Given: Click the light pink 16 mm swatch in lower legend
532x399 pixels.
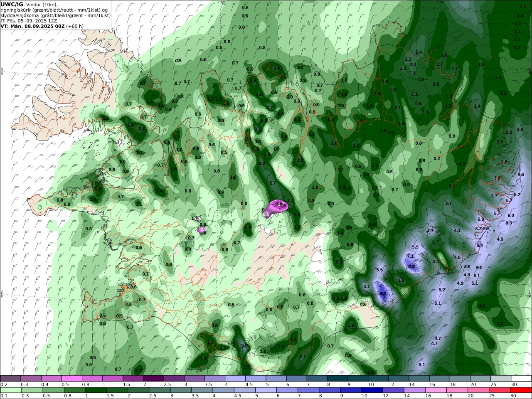Looking at the screenshot, I should [436, 390].
